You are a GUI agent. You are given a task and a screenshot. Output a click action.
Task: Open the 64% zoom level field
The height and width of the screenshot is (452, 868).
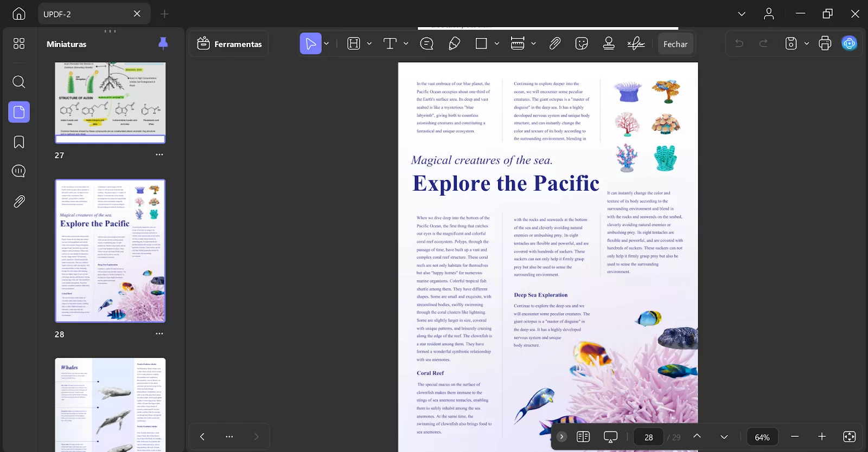point(762,437)
